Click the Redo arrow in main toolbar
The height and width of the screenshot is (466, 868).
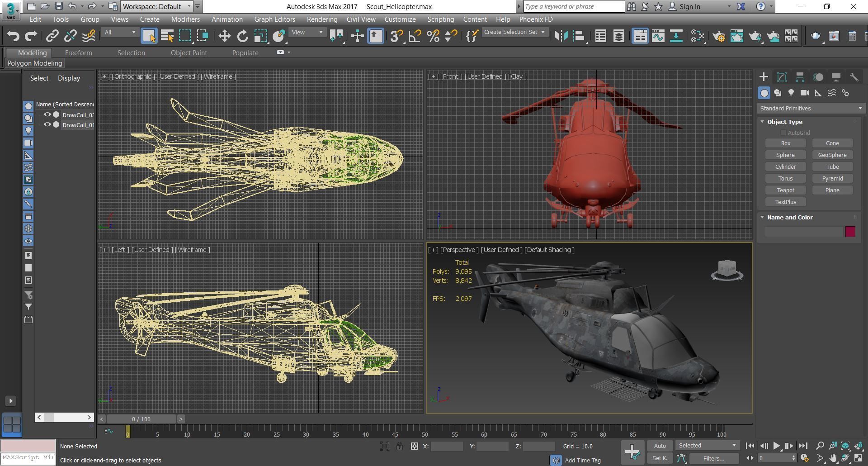point(31,36)
